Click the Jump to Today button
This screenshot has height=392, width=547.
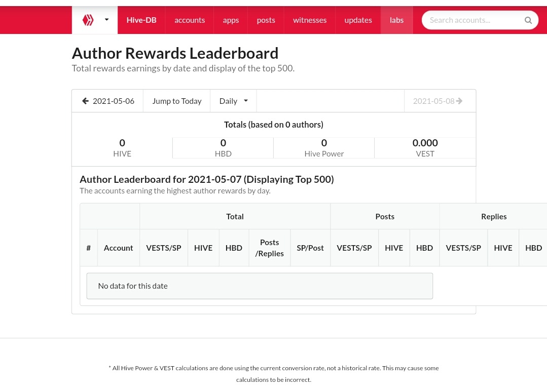177,101
